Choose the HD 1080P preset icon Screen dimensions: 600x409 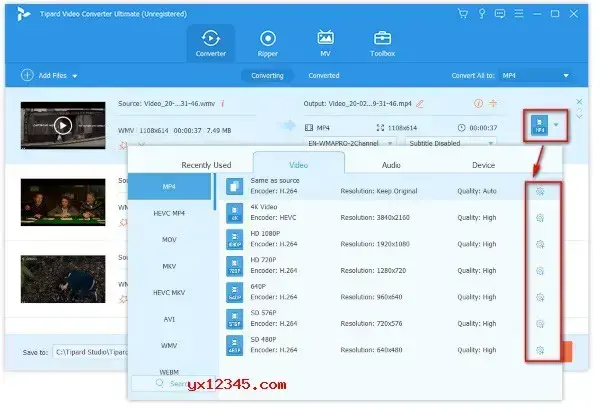point(234,239)
